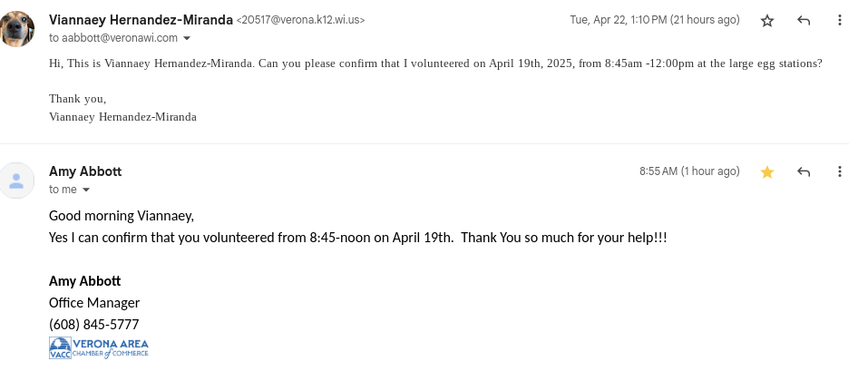Click Amy's reply line starting "Yes I can confirm"
Image resolution: width=868 pixels, height=371 pixels.
357,238
